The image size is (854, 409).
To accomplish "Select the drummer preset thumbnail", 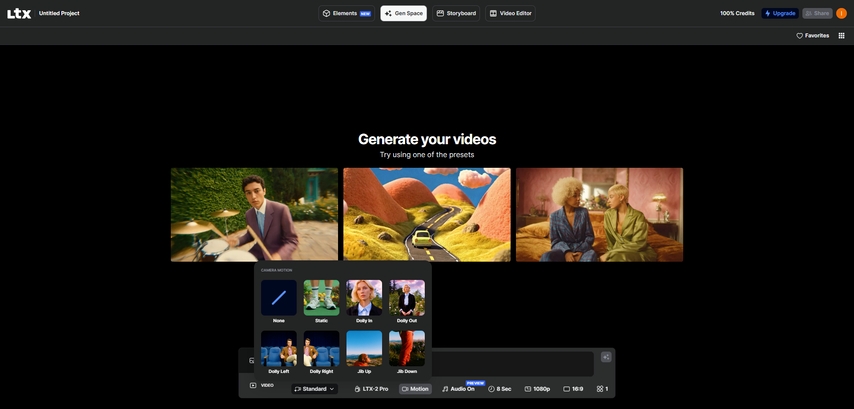I will coord(254,215).
